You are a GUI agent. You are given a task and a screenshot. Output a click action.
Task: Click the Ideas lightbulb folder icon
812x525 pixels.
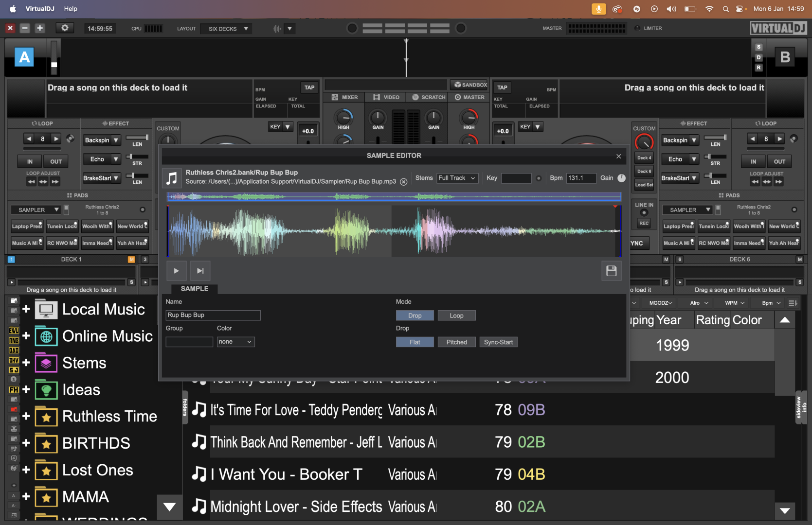click(x=46, y=390)
